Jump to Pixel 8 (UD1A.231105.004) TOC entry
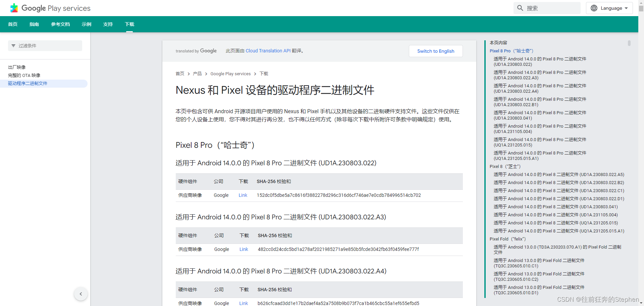 [x=556, y=215]
